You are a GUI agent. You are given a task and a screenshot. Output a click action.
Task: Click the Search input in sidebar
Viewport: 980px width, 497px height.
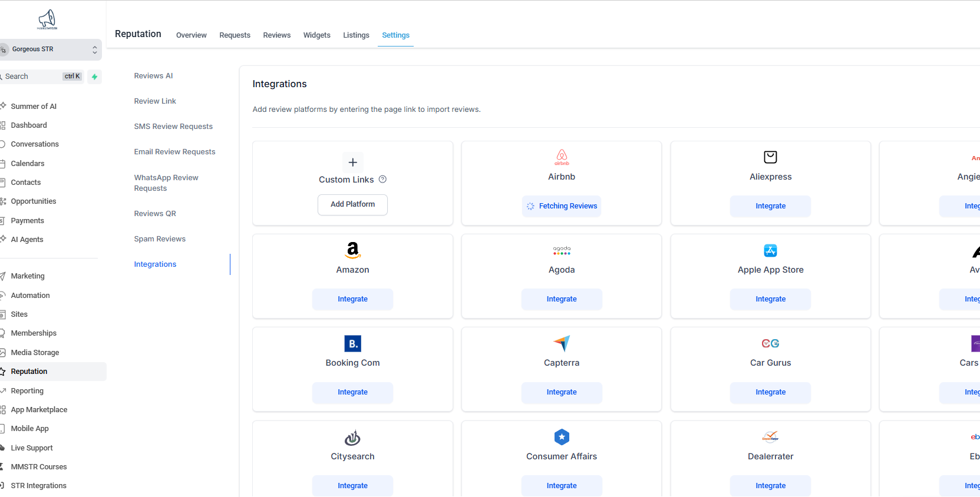[42, 77]
